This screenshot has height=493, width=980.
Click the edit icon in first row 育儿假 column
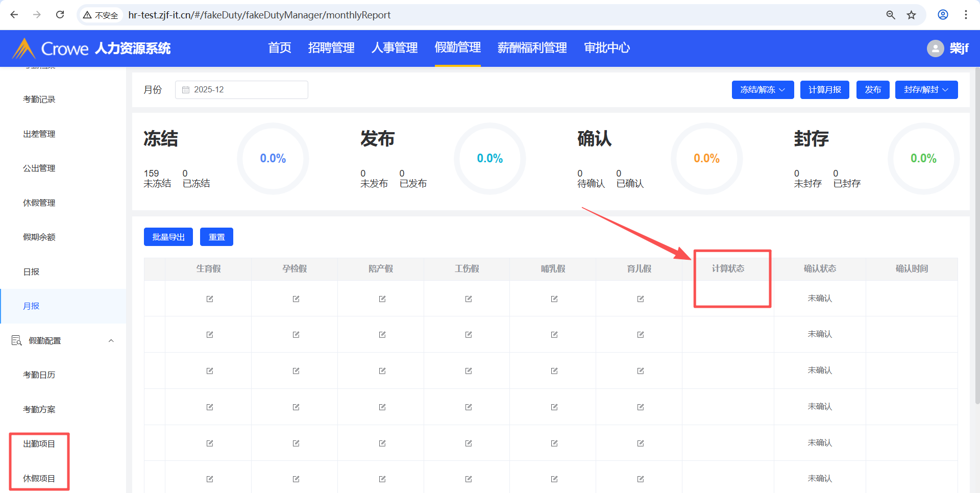[640, 299]
